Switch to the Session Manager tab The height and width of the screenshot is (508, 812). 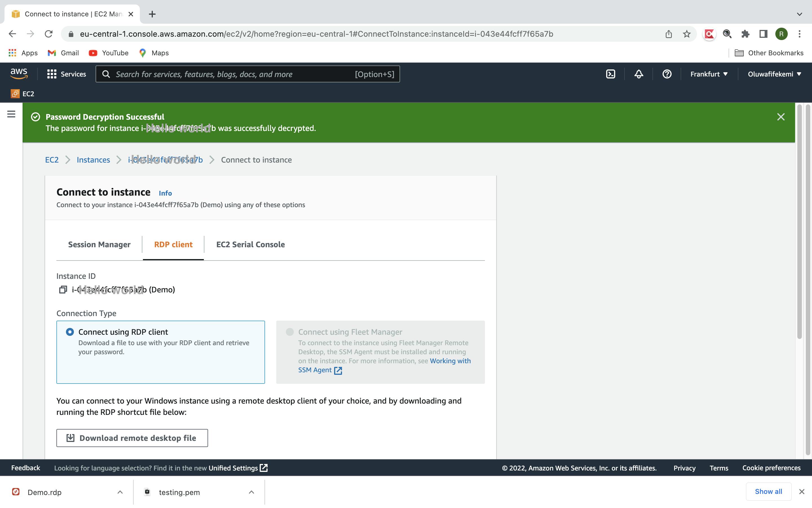(x=99, y=245)
